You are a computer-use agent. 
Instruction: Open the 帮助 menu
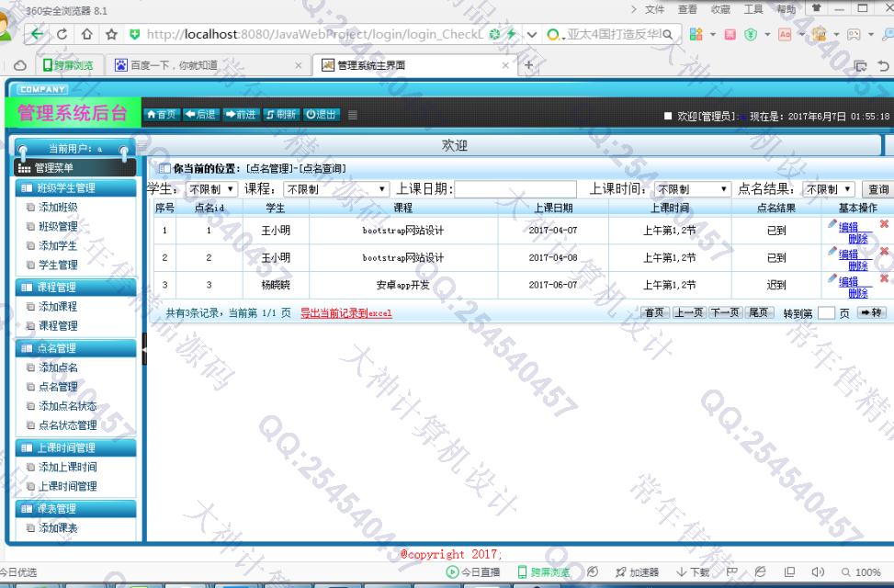(786, 9)
